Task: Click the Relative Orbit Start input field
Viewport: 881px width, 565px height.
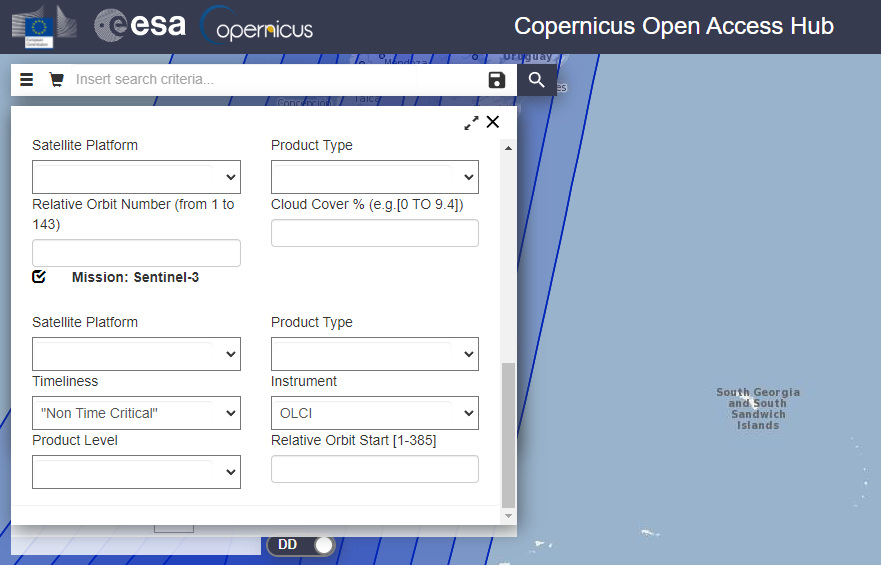Action: coord(375,469)
